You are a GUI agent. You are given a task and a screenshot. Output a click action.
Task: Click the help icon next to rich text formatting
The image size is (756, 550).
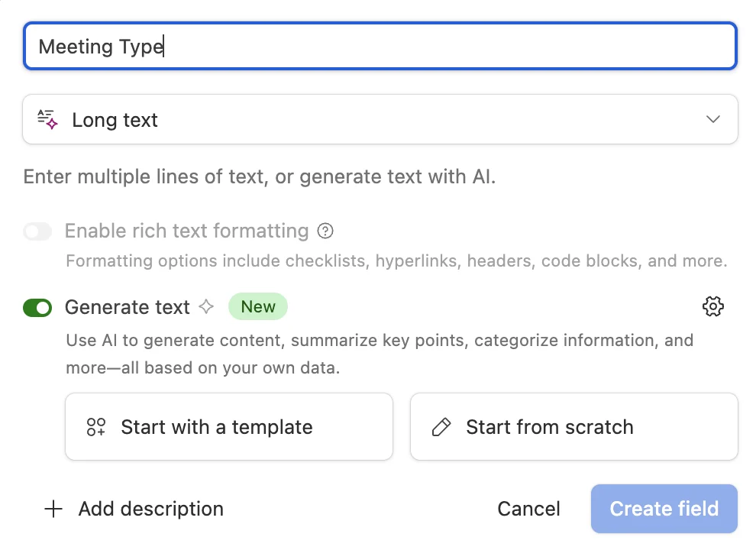[325, 231]
